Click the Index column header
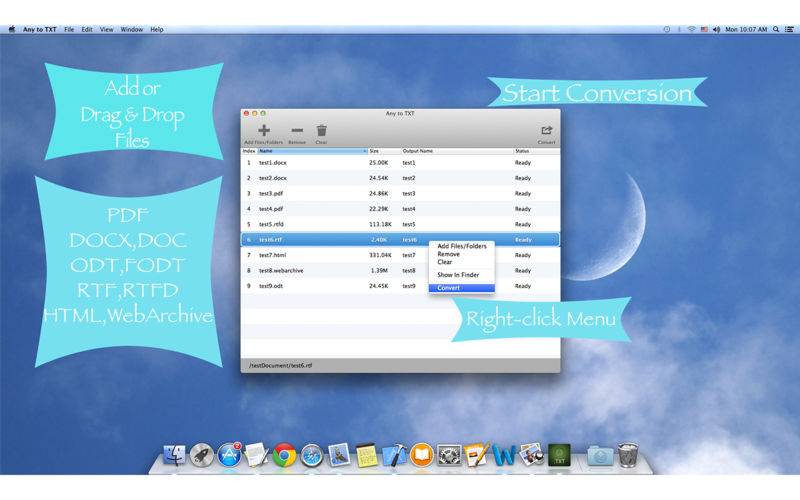This screenshot has height=500, width=800. pos(249,151)
